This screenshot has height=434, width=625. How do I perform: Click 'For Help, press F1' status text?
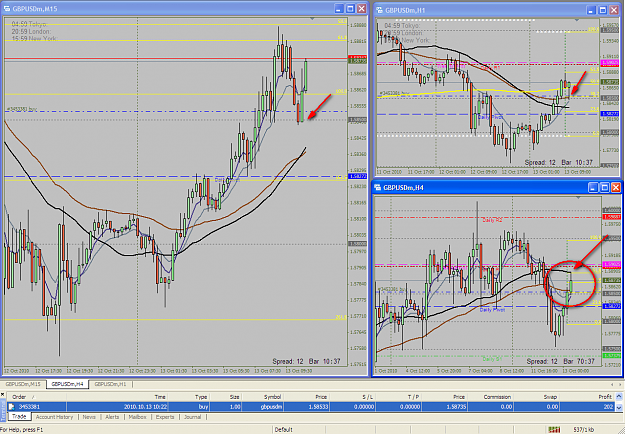22,429
